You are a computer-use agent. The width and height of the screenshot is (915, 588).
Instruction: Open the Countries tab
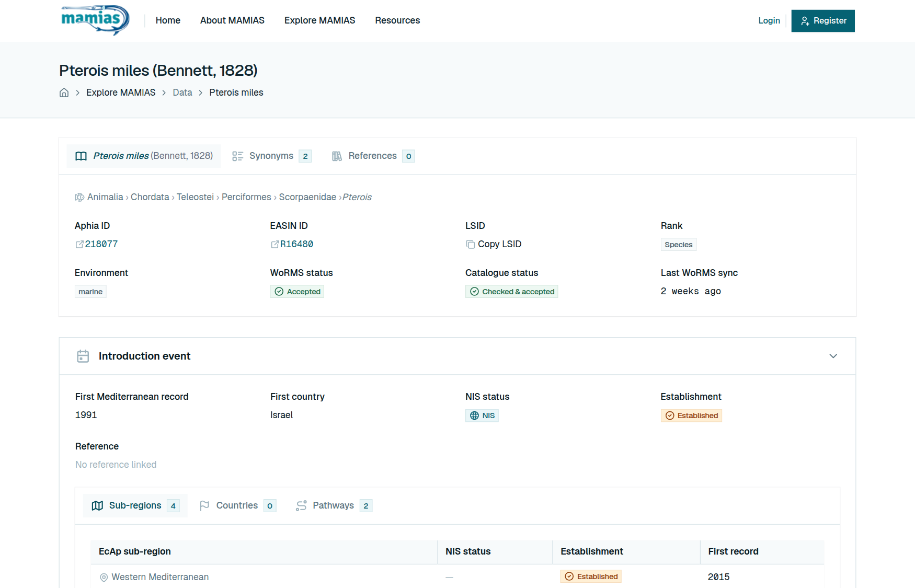pyautogui.click(x=238, y=505)
